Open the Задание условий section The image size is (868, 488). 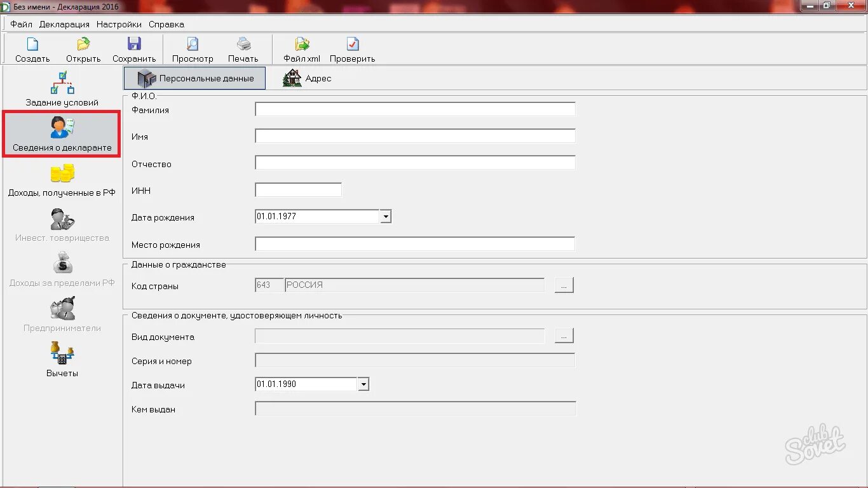(x=62, y=89)
